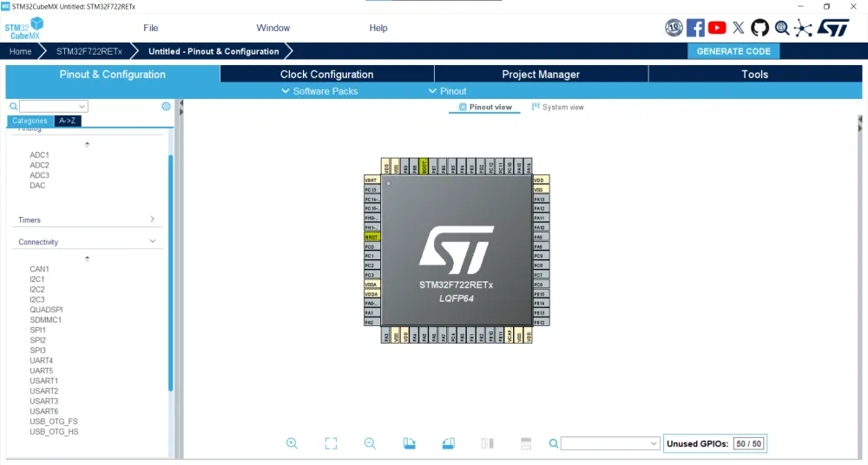Expand the Timers category
This screenshot has height=465, width=868.
pyautogui.click(x=87, y=219)
